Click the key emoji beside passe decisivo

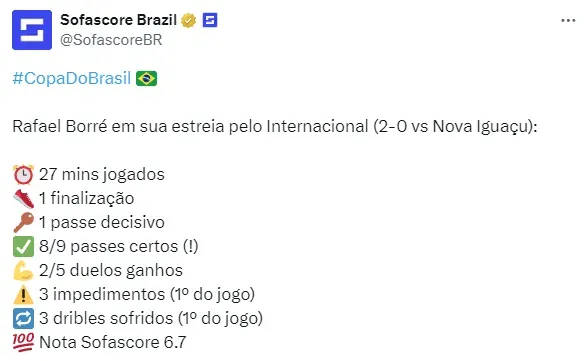(23, 222)
